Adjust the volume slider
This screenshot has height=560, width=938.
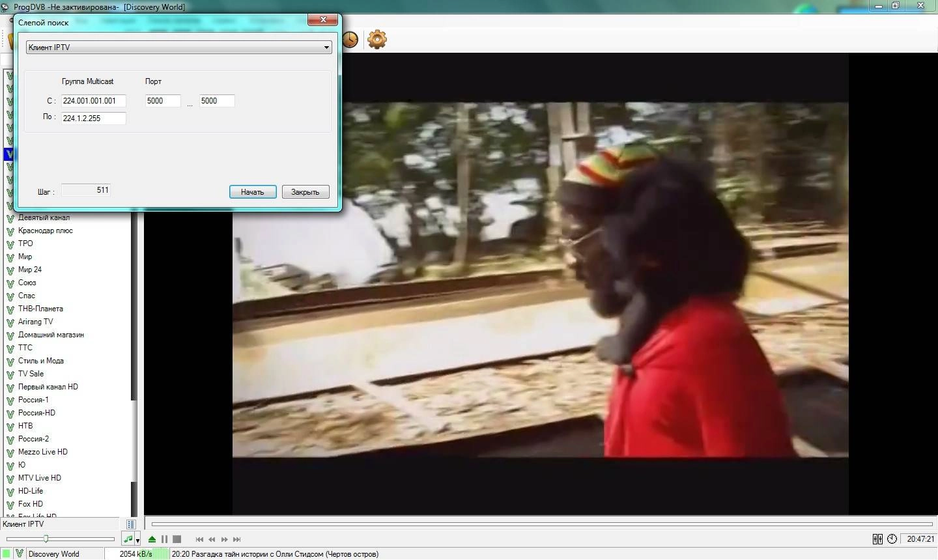(60, 539)
